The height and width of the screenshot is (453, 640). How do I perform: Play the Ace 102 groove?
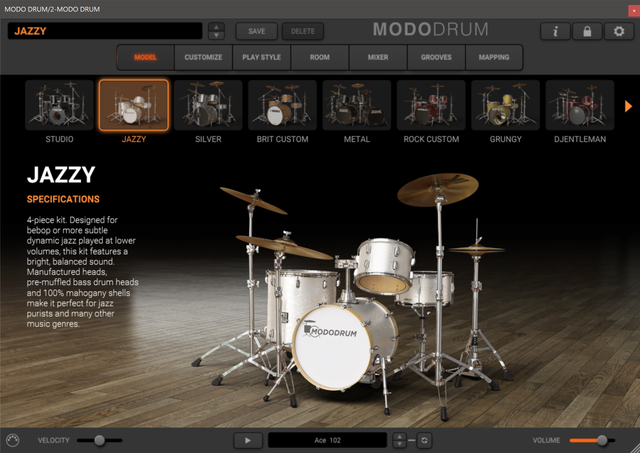tap(247, 440)
